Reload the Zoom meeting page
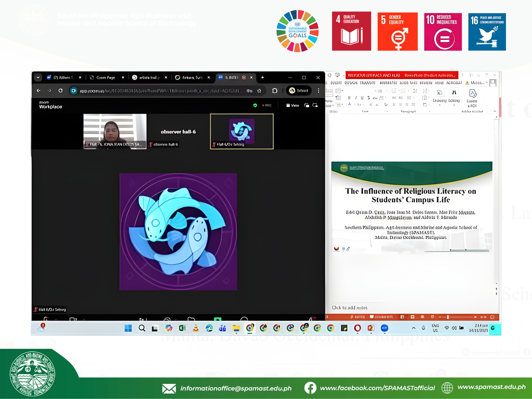This screenshot has height=399, width=532. (x=60, y=91)
